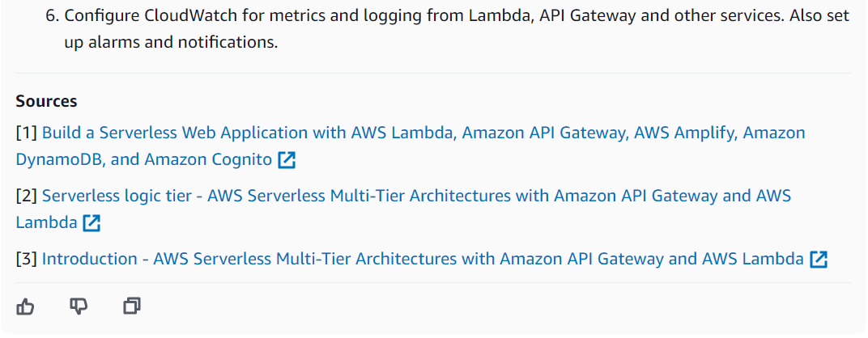868x338 pixels.
Task: Click the [2] citation marker
Action: tap(27, 196)
